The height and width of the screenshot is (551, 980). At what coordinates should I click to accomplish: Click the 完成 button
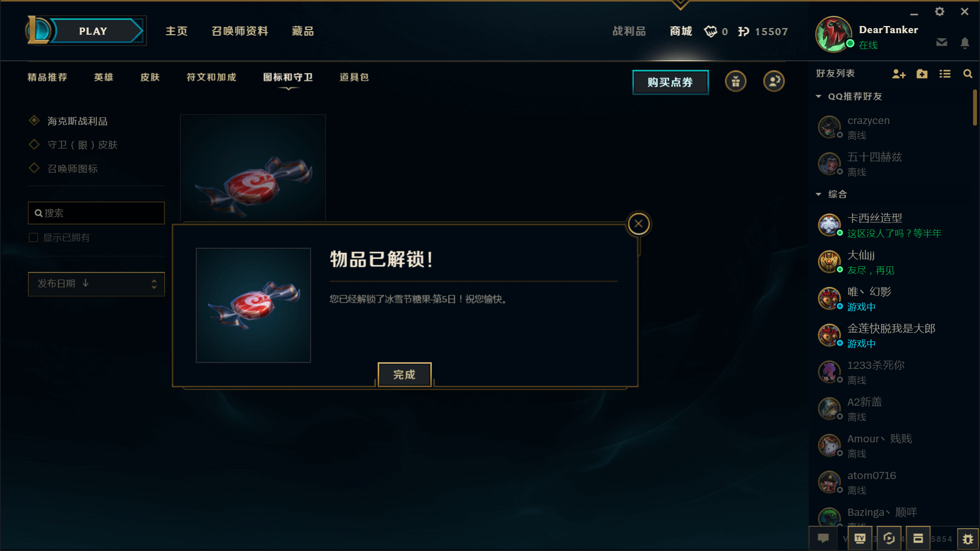tap(405, 374)
